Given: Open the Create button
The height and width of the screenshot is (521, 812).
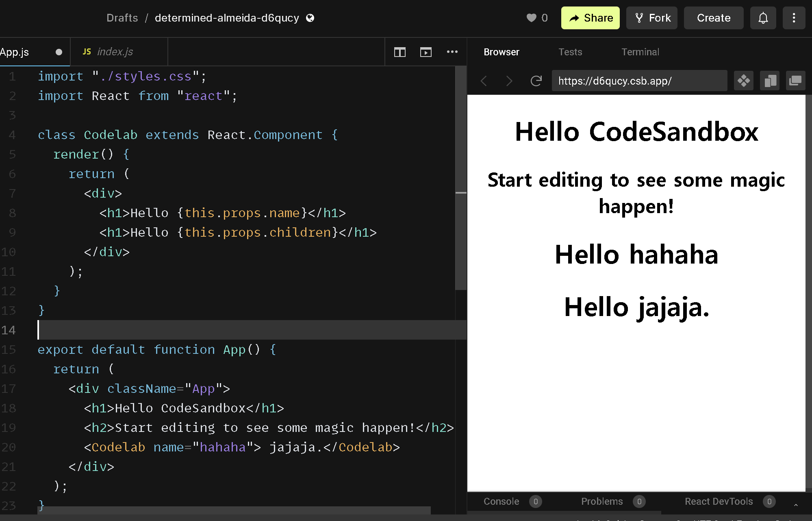Looking at the screenshot, I should tap(714, 18).
